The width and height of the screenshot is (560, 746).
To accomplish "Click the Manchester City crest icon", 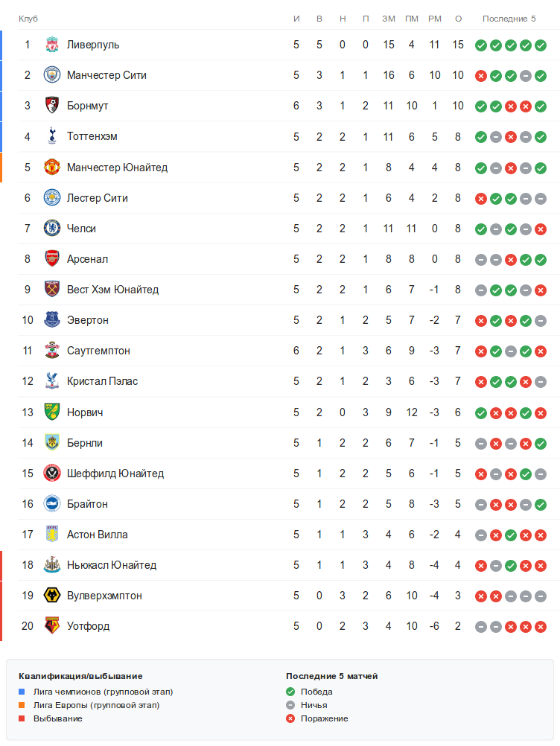I will (x=51, y=75).
